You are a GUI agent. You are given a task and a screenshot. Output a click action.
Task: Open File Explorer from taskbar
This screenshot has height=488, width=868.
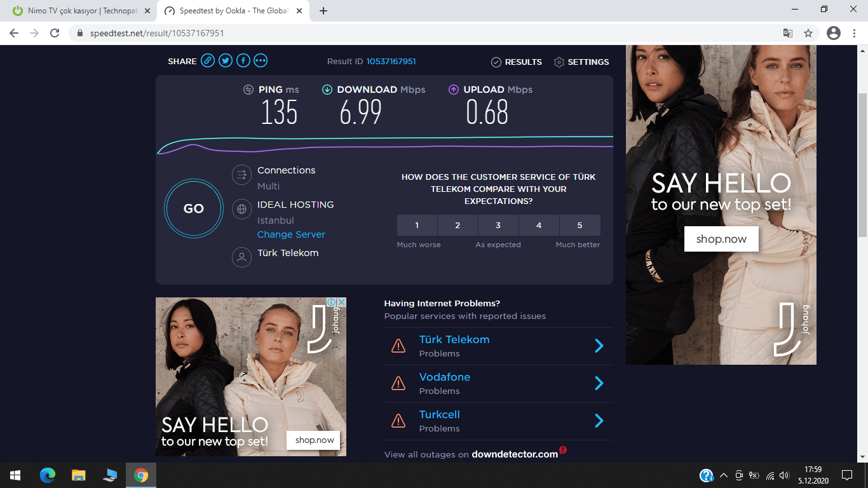tap(79, 475)
